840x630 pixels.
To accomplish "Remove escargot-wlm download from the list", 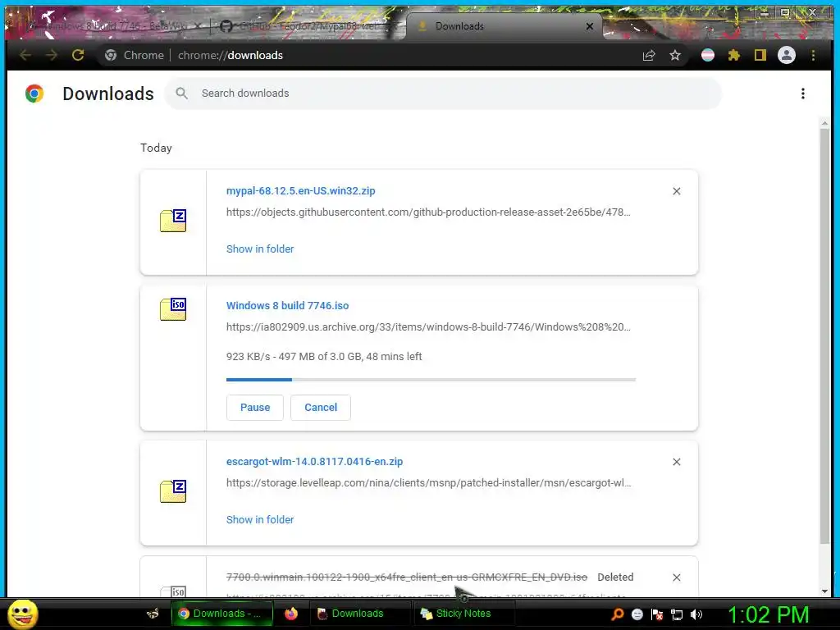I will pos(677,462).
